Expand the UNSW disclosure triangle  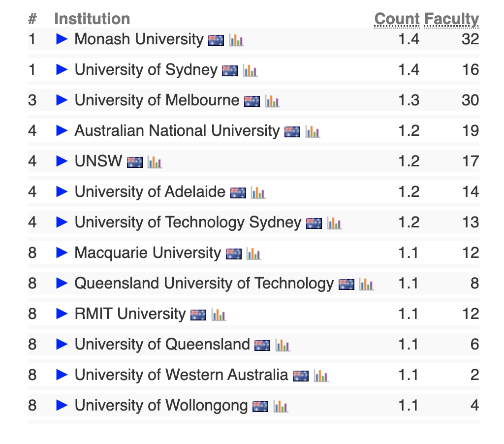click(x=62, y=161)
